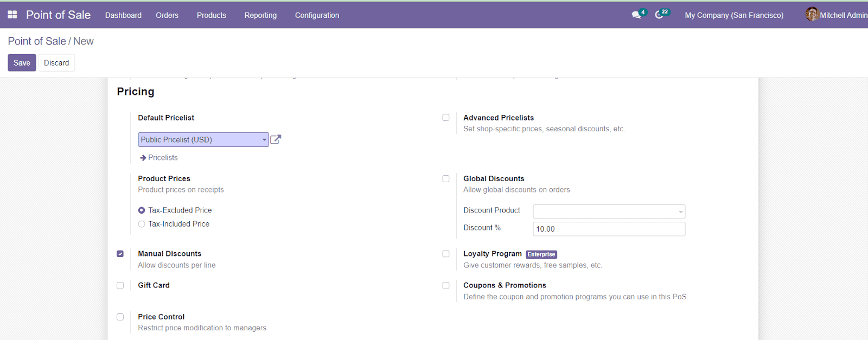
Task: Select the Tax-Excluded Price radio button
Action: coord(142,210)
